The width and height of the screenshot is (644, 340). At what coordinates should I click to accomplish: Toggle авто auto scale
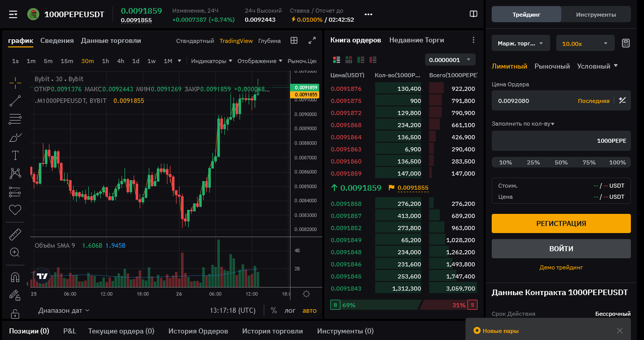tap(310, 310)
